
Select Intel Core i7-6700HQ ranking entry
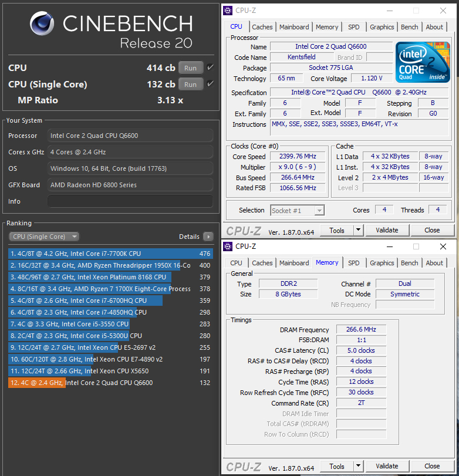point(110,301)
